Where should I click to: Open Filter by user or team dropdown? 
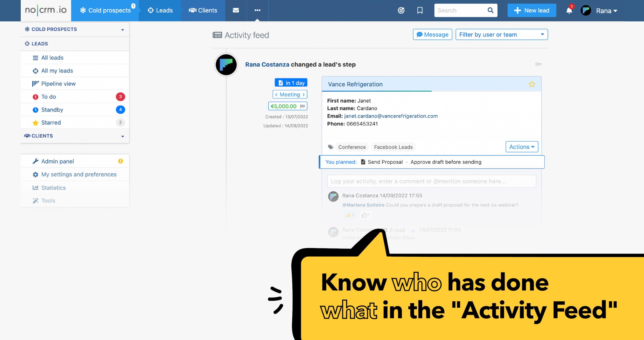click(x=501, y=35)
